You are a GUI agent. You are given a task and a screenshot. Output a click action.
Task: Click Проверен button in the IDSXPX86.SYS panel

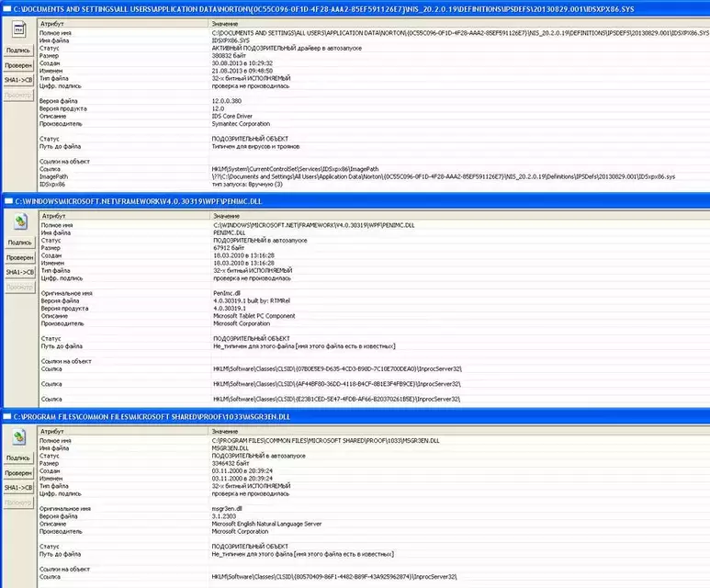18,65
